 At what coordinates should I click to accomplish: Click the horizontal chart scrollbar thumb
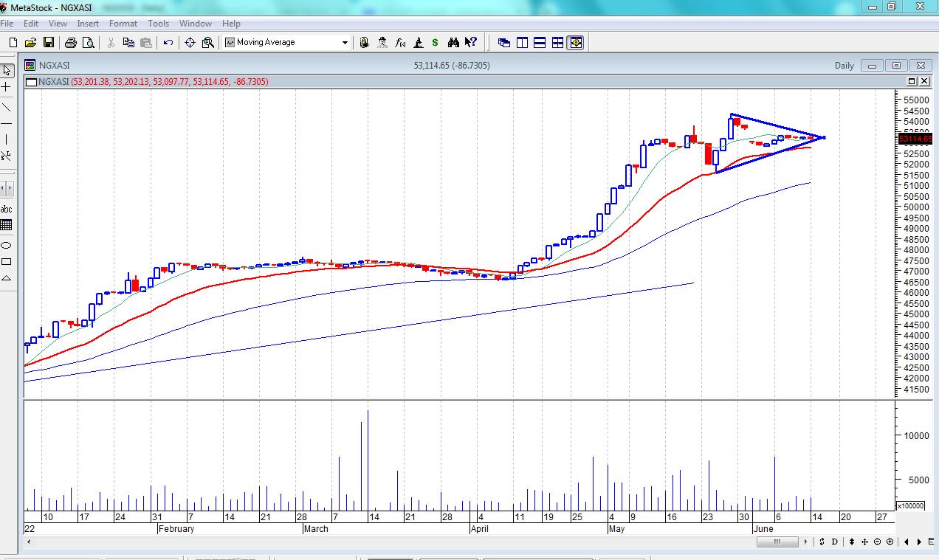tap(777, 542)
